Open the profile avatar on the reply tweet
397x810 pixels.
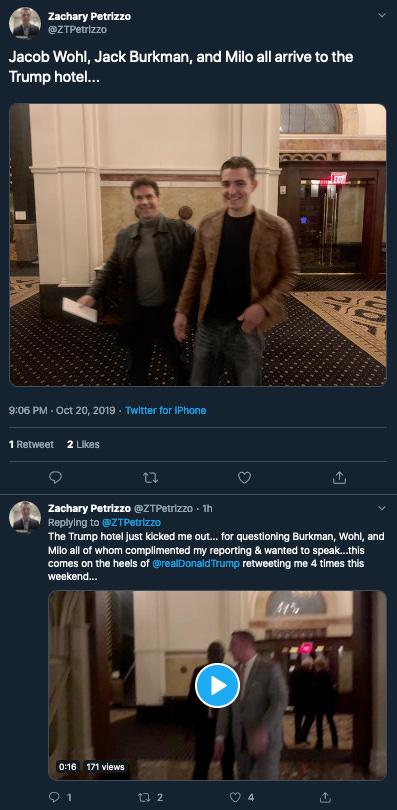(25, 517)
